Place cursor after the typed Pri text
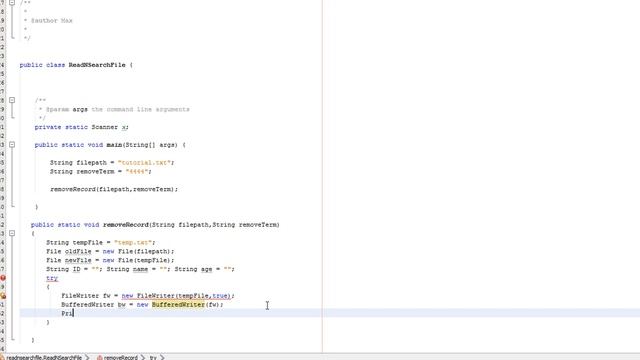Viewport: 640px width, 360px height. pos(73,313)
